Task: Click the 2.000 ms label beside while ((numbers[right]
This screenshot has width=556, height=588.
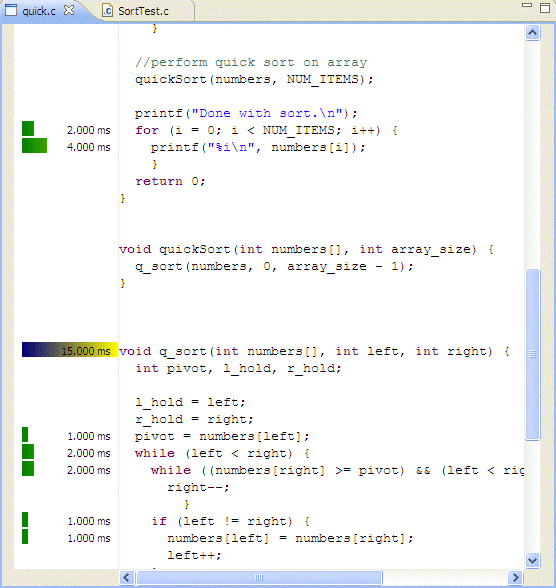Action: click(x=89, y=470)
